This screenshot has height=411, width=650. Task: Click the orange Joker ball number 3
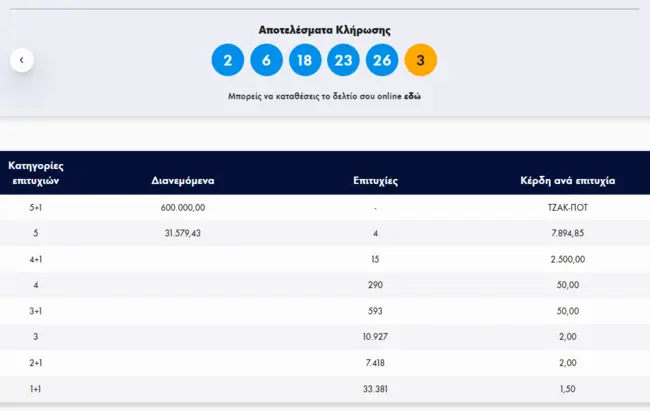421,60
